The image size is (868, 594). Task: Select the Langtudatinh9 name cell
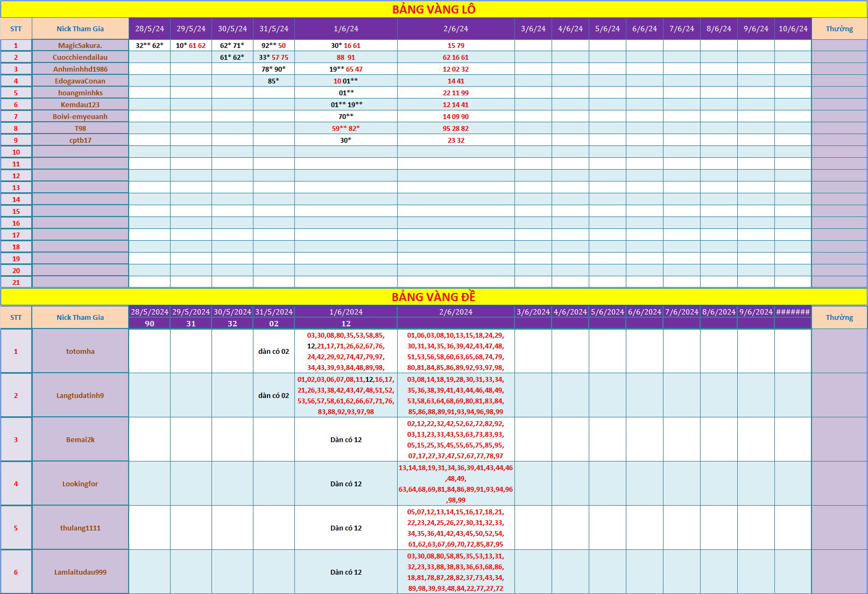click(80, 395)
